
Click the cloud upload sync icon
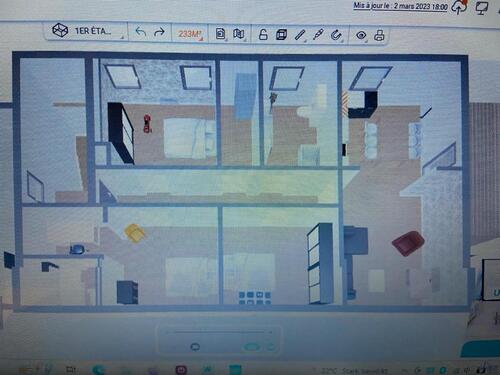click(459, 7)
